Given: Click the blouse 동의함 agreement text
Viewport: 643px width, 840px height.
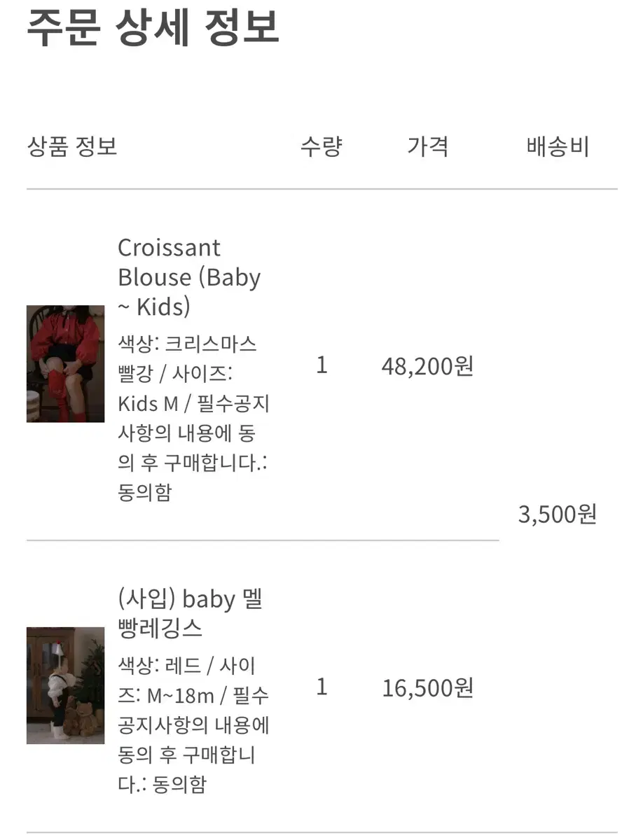Looking at the screenshot, I should tap(145, 493).
